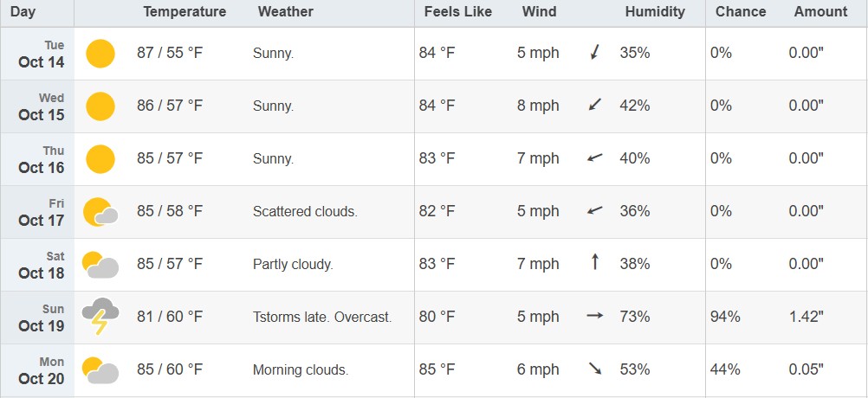Click the thunderstorm icon for Sun Oct 19
Viewport: 868px width, 398px height.
click(100, 318)
